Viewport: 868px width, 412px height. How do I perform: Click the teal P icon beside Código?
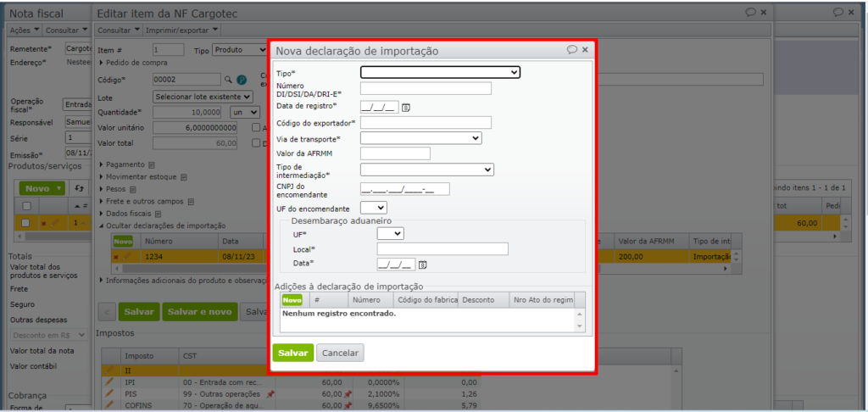pyautogui.click(x=241, y=80)
